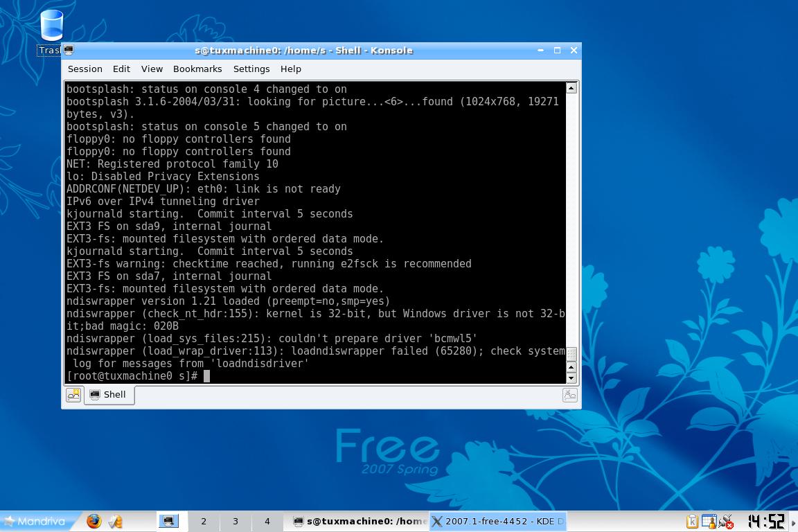Screen dimensions: 798x532
Task: Switch to virtual desktop 3
Action: 235,521
